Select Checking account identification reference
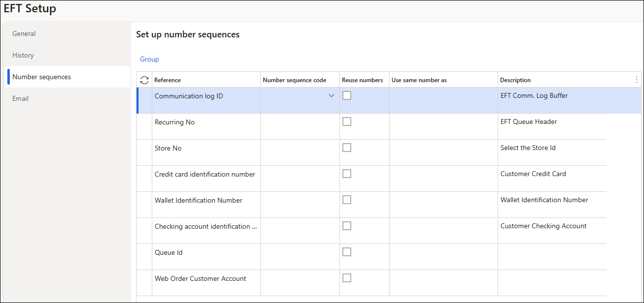Image resolution: width=644 pixels, height=303 pixels. (206, 226)
